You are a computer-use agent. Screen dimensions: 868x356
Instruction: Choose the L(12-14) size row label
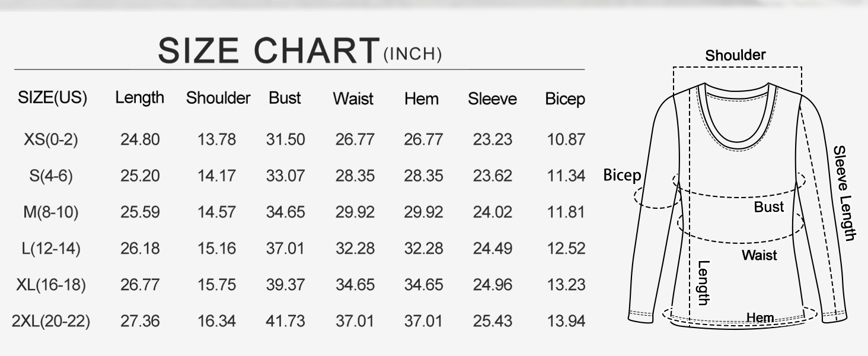pos(51,248)
